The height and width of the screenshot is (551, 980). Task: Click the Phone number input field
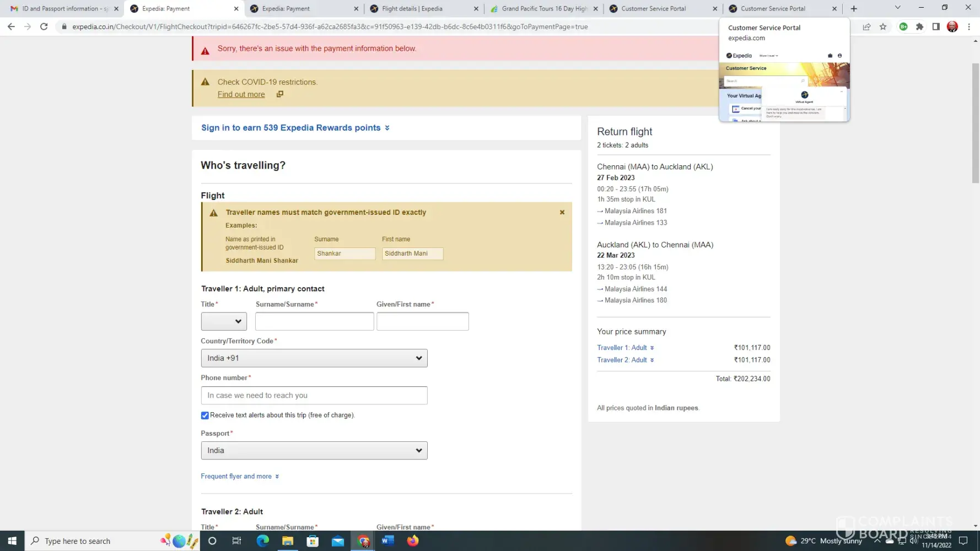tap(314, 395)
